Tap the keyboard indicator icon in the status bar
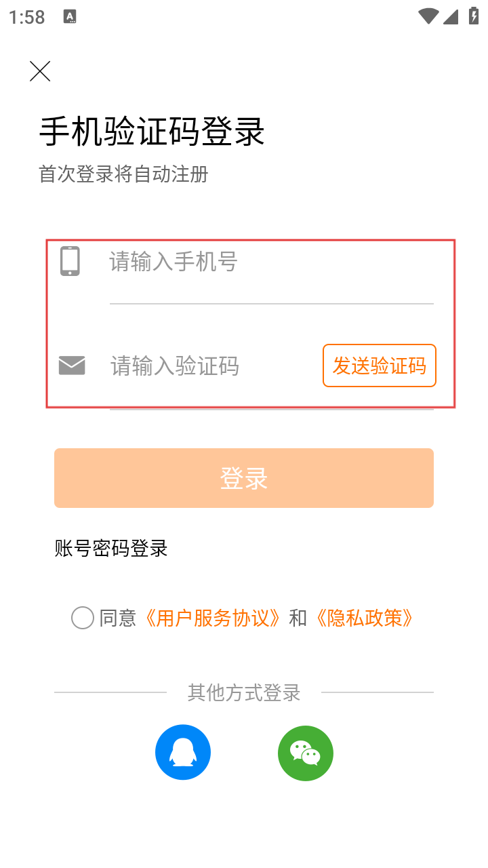The height and width of the screenshot is (868, 488). (x=70, y=17)
